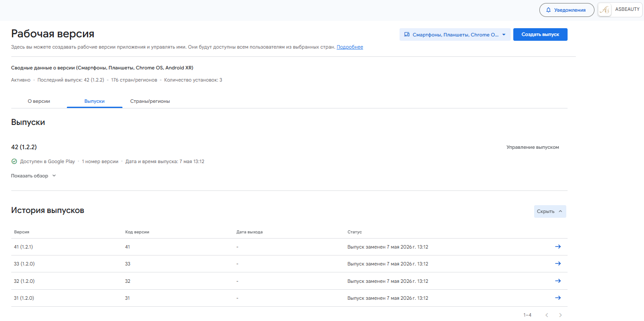
Task: Go to next page of release history
Action: point(561,315)
